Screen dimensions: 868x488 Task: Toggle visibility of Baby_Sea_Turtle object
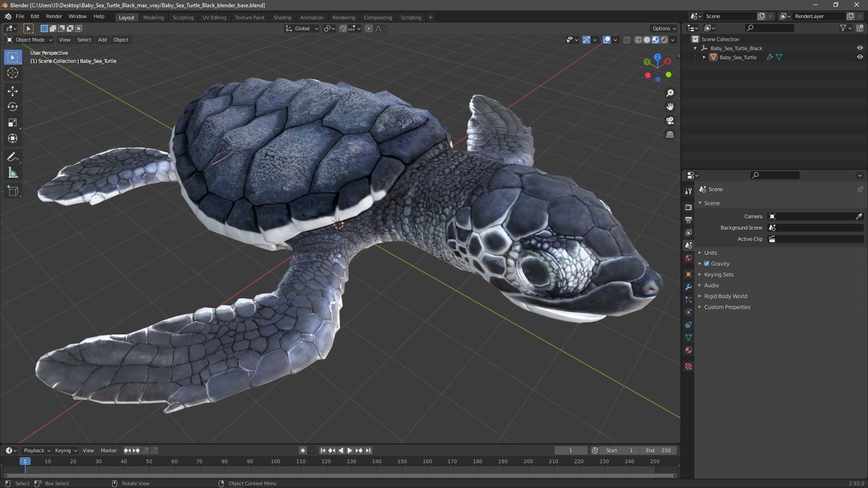[x=860, y=57]
